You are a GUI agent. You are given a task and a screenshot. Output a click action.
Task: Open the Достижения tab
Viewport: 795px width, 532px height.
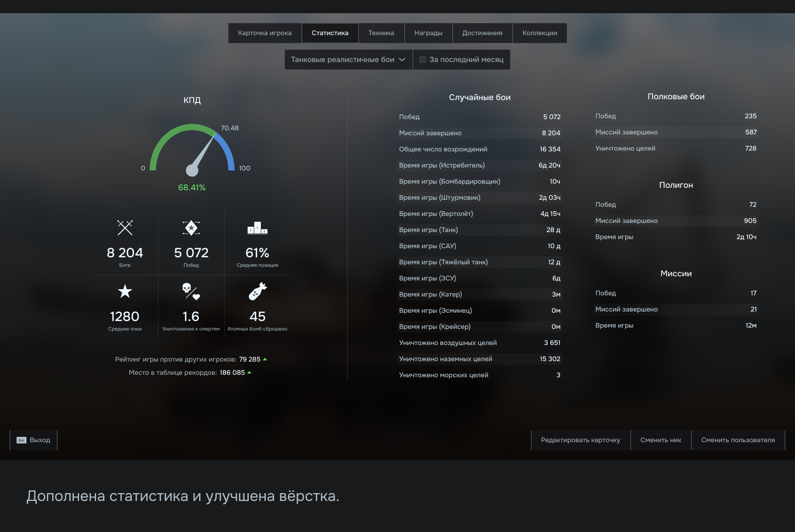[x=482, y=33]
